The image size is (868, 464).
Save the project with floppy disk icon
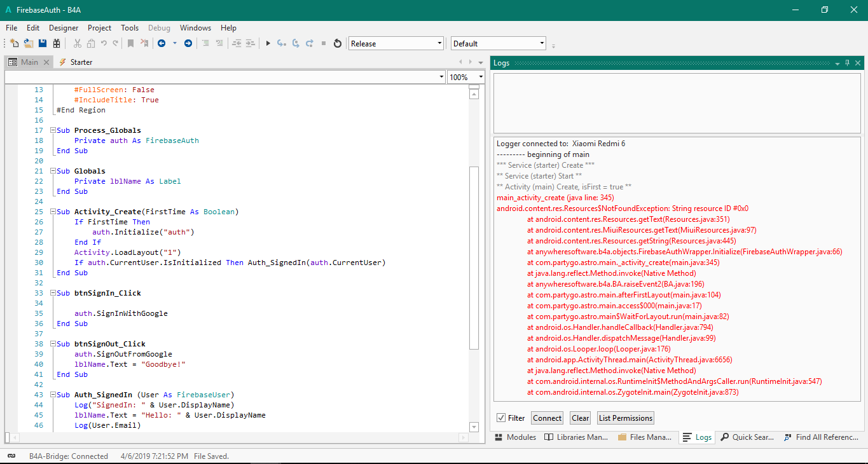click(x=43, y=43)
